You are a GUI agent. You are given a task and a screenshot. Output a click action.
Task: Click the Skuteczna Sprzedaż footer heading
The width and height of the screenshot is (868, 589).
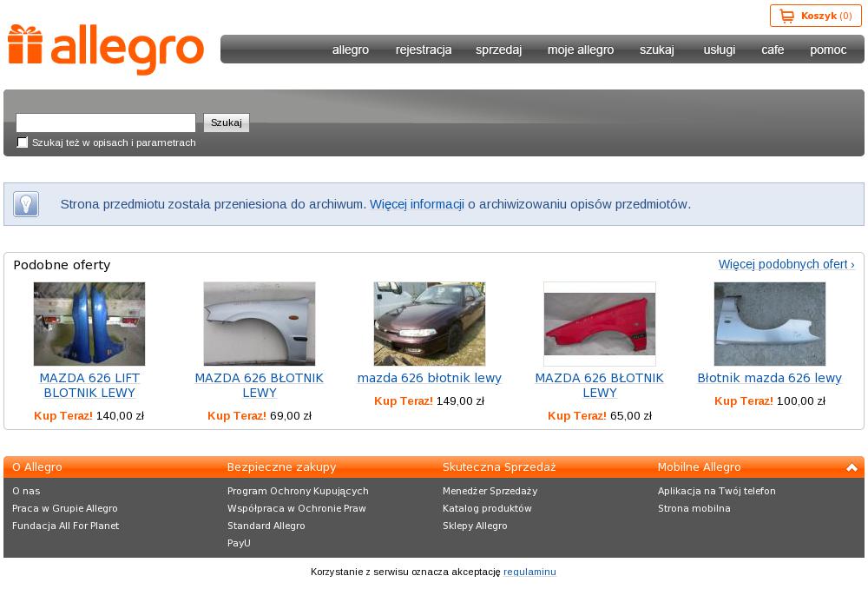(x=499, y=467)
